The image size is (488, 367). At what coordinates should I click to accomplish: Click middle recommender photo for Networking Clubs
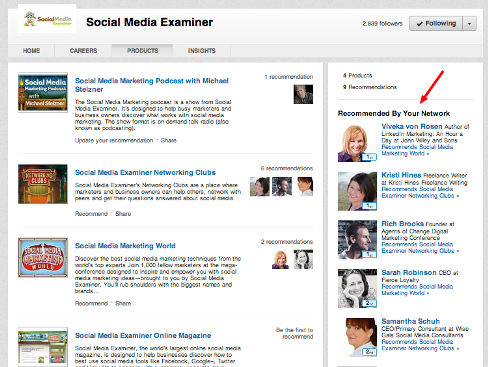pyautogui.click(x=282, y=186)
